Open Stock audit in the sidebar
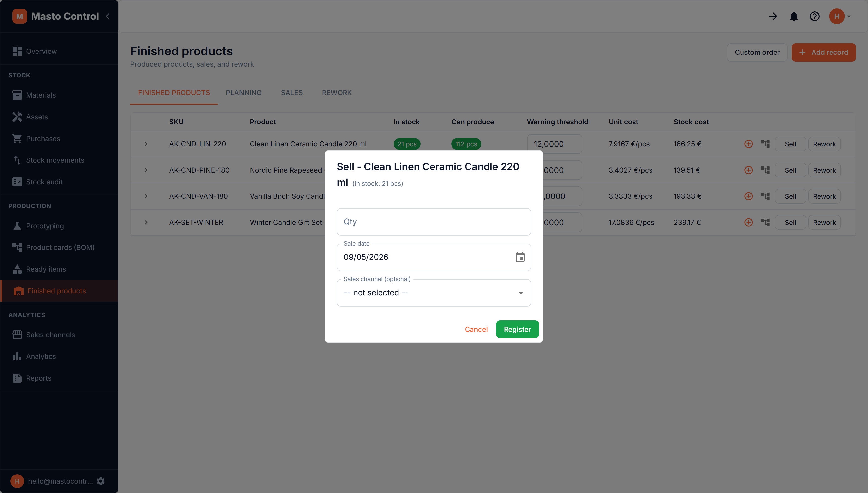 pos(59,182)
